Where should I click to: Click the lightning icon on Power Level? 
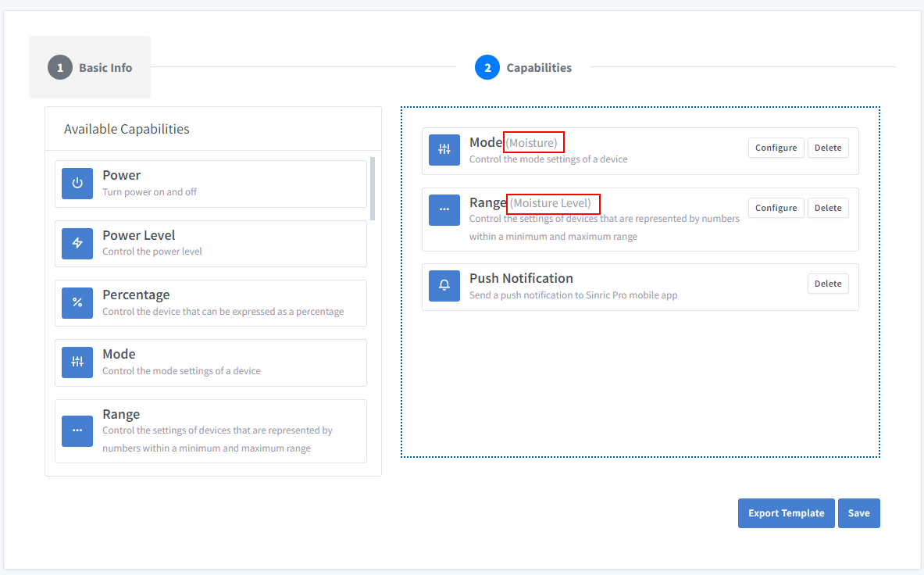point(77,243)
